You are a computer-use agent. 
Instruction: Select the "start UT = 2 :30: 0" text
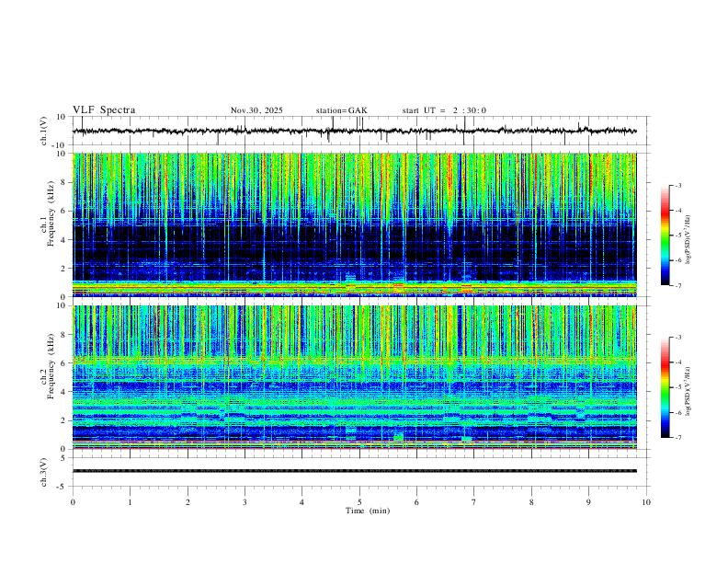coord(444,110)
